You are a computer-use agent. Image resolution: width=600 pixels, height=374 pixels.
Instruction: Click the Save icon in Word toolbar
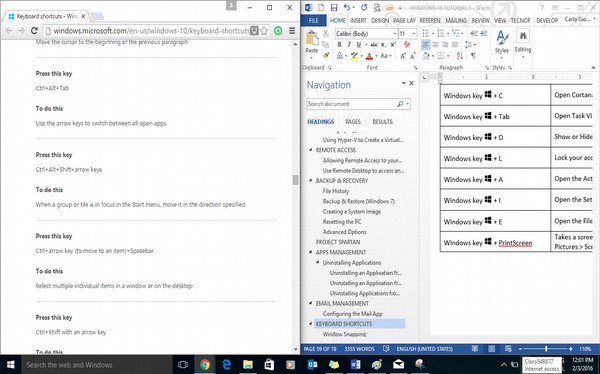334,8
